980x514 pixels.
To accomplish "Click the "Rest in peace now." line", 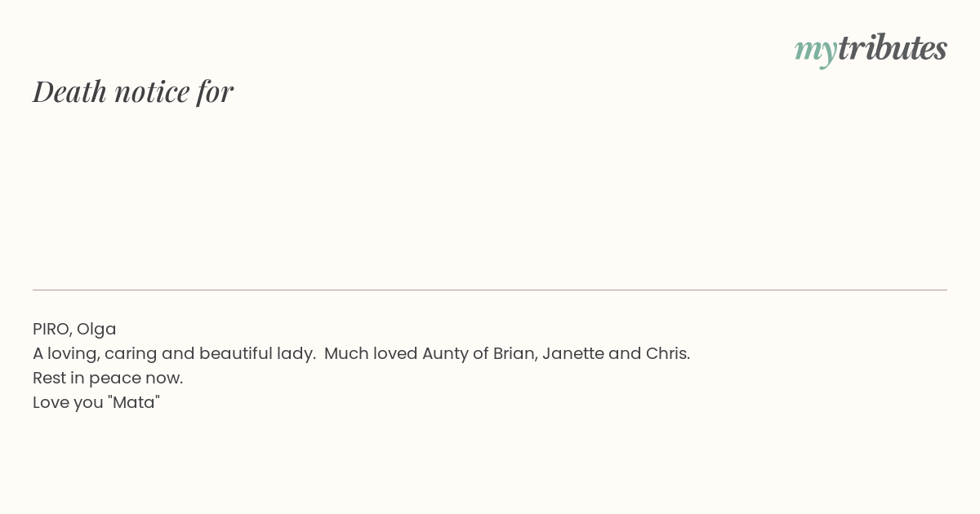I will [108, 379].
